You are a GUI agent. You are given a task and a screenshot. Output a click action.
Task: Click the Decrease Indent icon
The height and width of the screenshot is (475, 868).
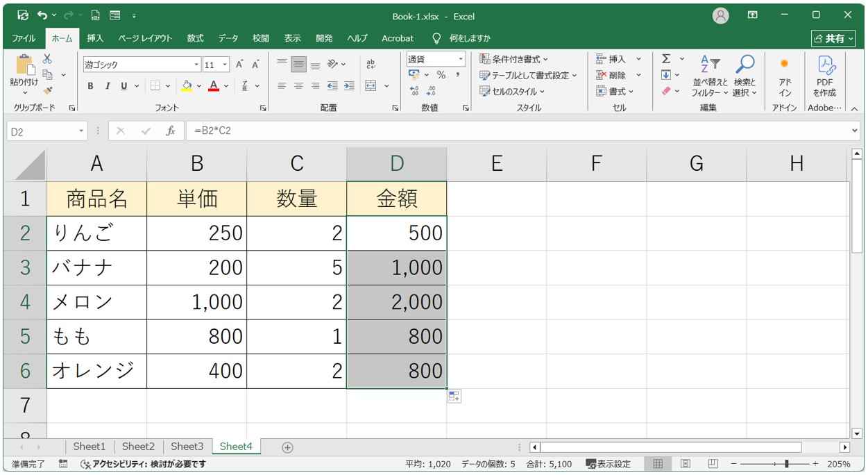[x=332, y=86]
